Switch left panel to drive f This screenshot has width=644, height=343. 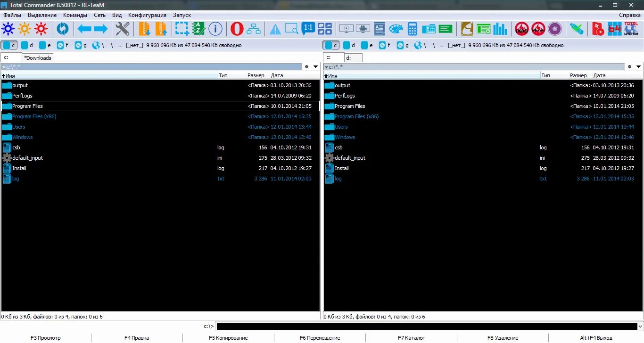click(x=63, y=45)
